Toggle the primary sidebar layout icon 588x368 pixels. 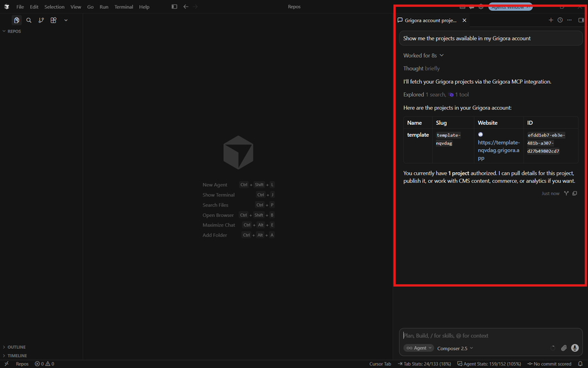tap(174, 7)
